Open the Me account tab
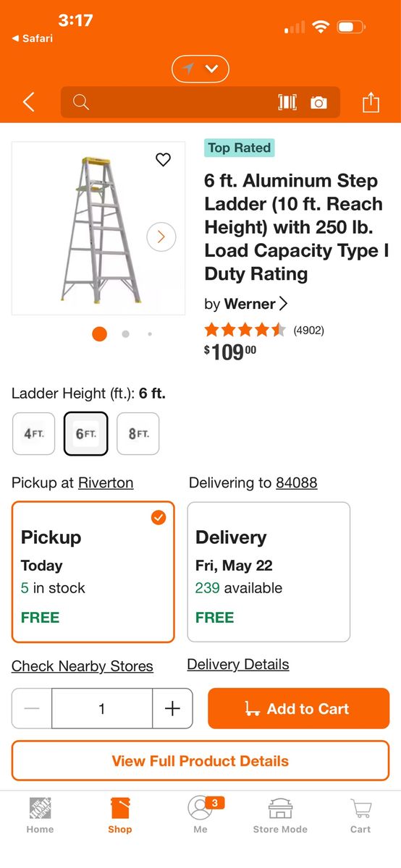The height and width of the screenshot is (868, 401). 200,816
